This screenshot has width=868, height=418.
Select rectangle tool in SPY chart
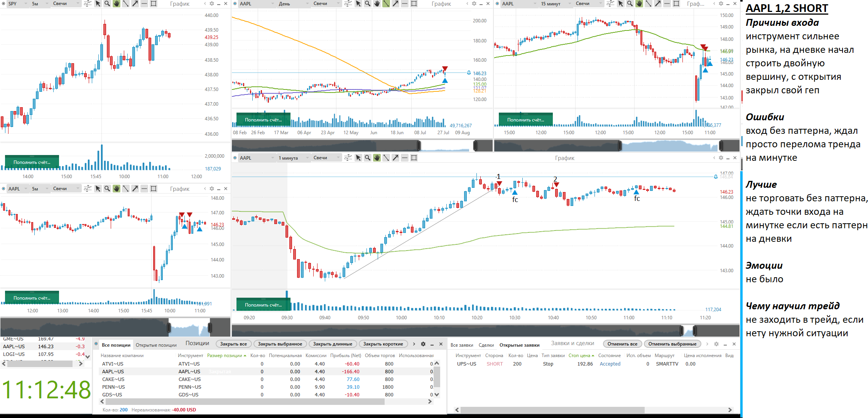coord(154,3)
